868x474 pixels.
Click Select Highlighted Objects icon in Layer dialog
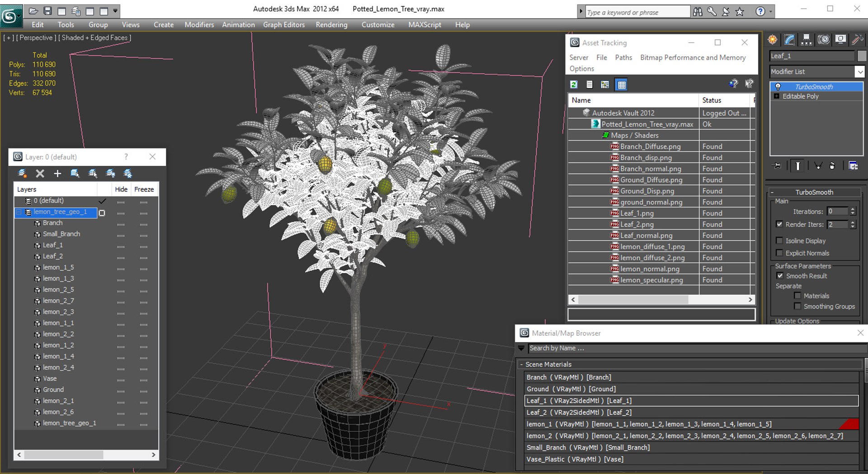pos(75,174)
